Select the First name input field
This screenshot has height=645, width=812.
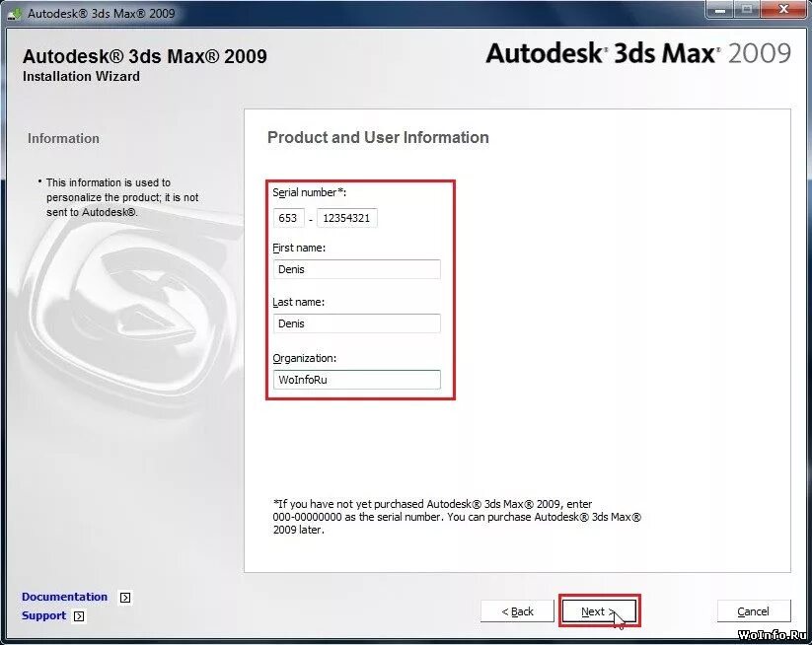(357, 269)
